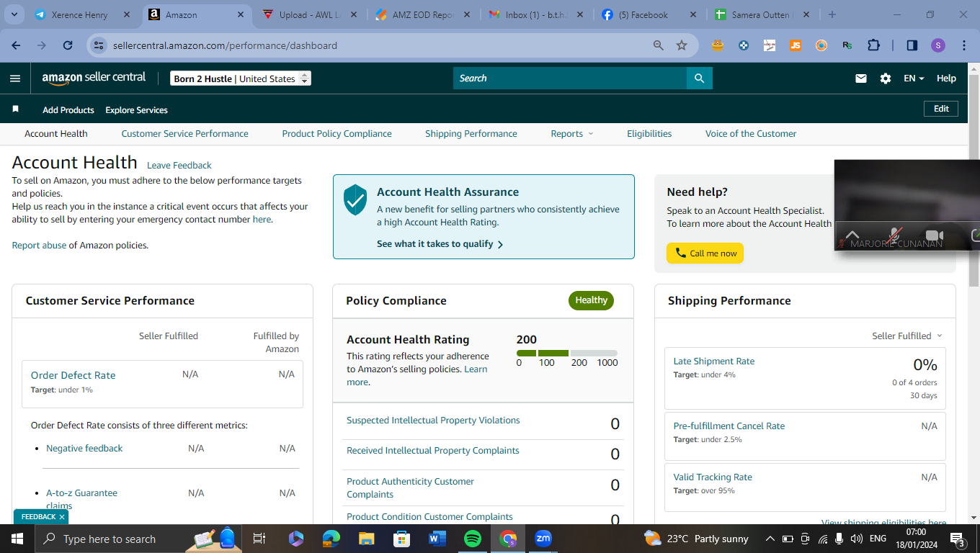This screenshot has width=980, height=553.
Task: Open a new browser tab with plus
Action: 832,14
